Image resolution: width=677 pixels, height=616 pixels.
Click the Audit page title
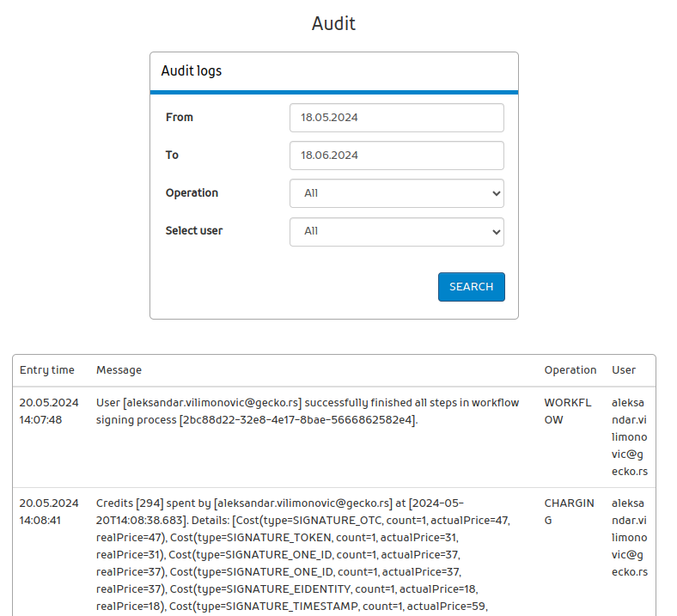click(333, 24)
